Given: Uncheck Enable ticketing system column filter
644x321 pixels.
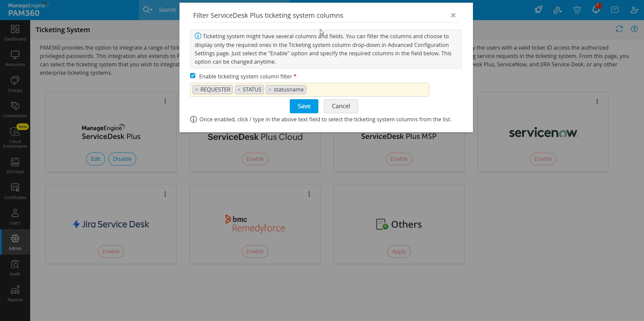Looking at the screenshot, I should [x=193, y=76].
